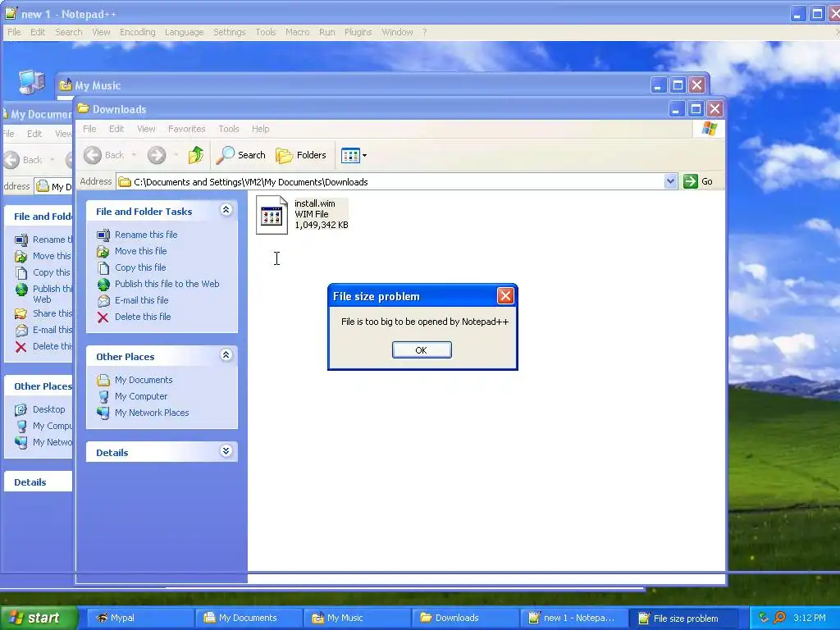
Task: Go up one folder level in Downloads
Action: tap(196, 155)
